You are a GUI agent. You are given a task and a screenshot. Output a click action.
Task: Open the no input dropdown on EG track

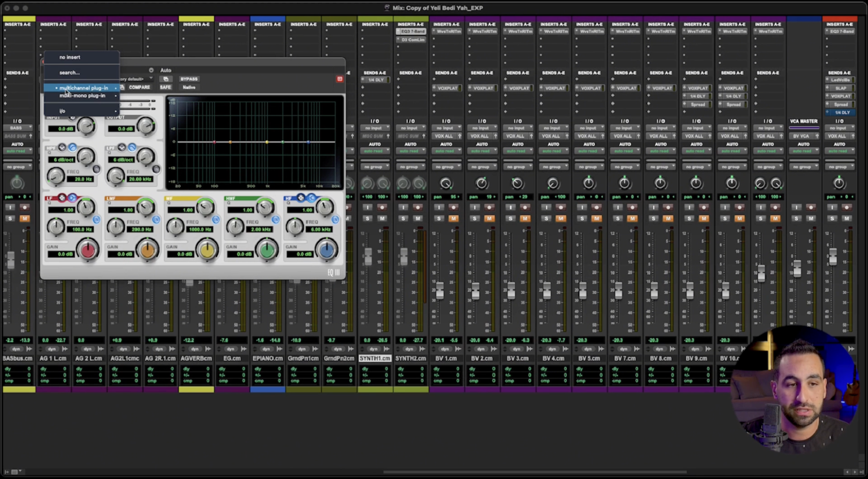tap(232, 128)
